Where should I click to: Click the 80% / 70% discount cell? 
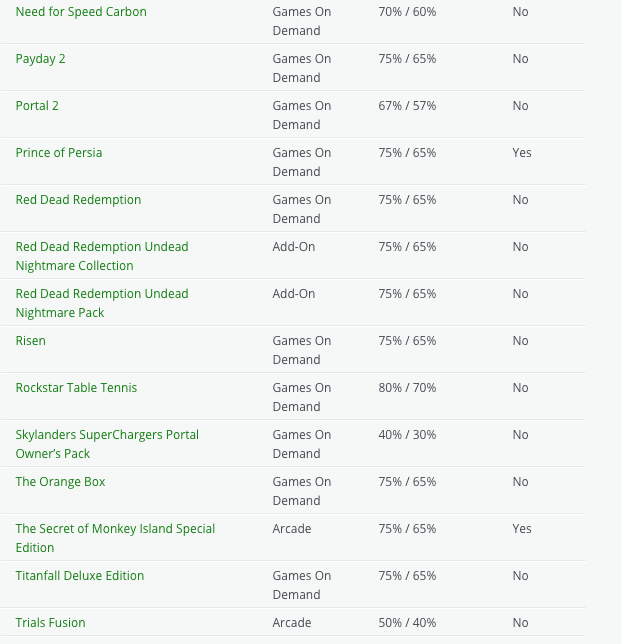[x=407, y=388]
